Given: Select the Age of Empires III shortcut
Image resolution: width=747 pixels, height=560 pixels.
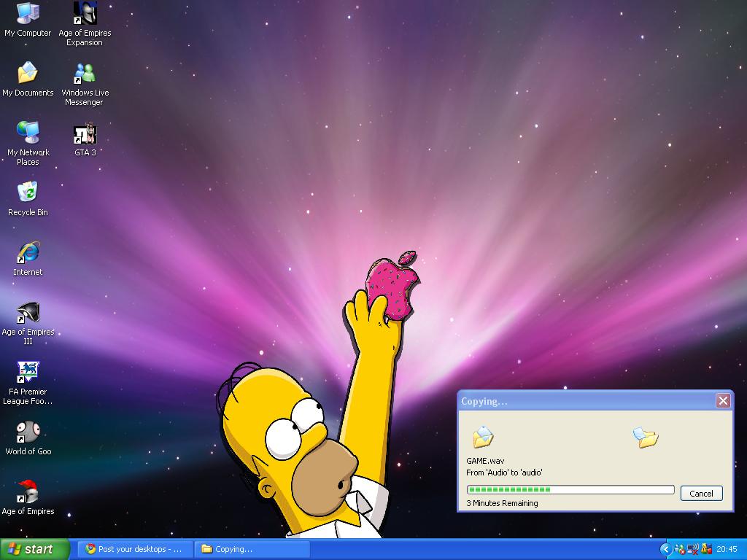Looking at the screenshot, I should pyautogui.click(x=28, y=323).
